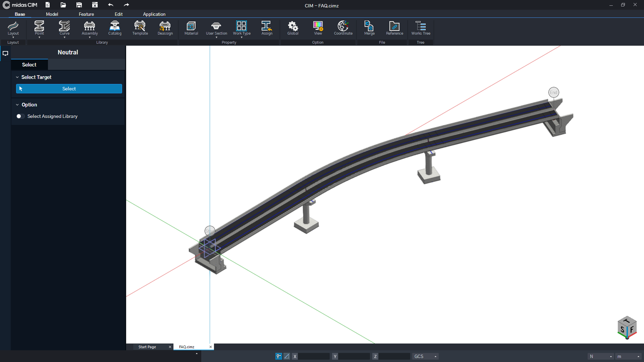Toggle Select Assigned Library switch
Image resolution: width=644 pixels, height=362 pixels.
[x=20, y=116]
